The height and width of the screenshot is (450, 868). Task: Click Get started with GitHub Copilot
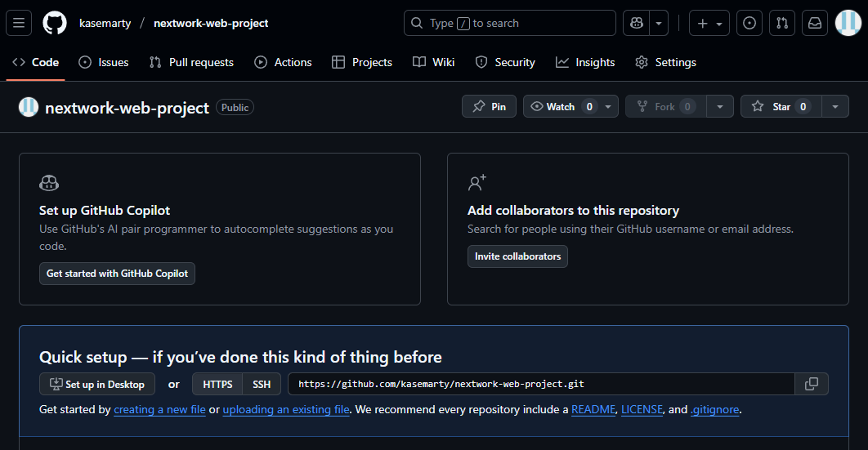pos(117,274)
